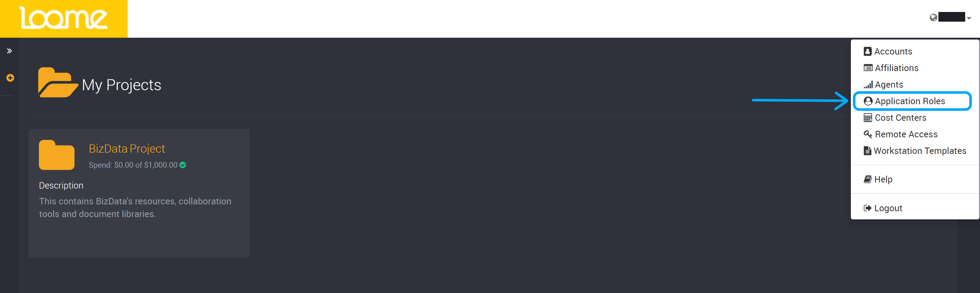This screenshot has width=980, height=293.
Task: Click the add item plus icon
Action: 9,77
